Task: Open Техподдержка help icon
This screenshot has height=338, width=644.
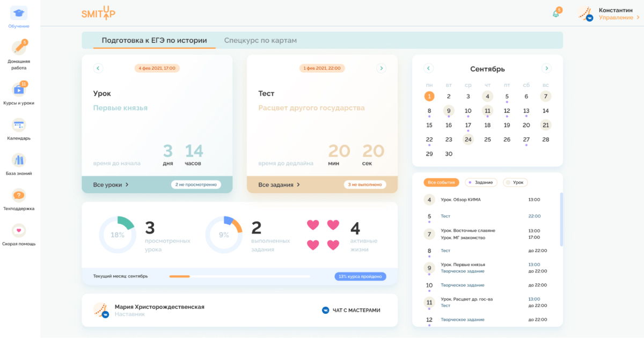Action: (x=19, y=195)
